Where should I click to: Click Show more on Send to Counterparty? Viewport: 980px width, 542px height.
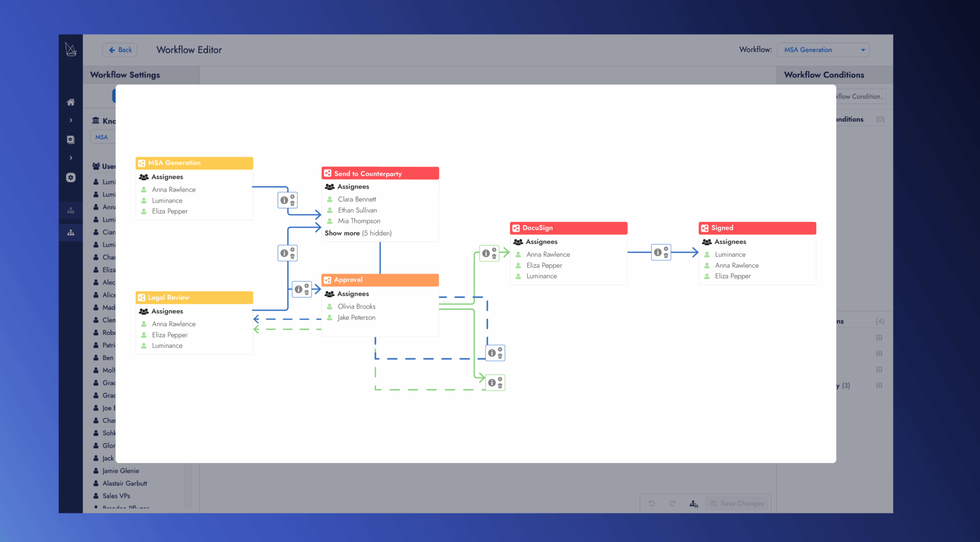(342, 233)
